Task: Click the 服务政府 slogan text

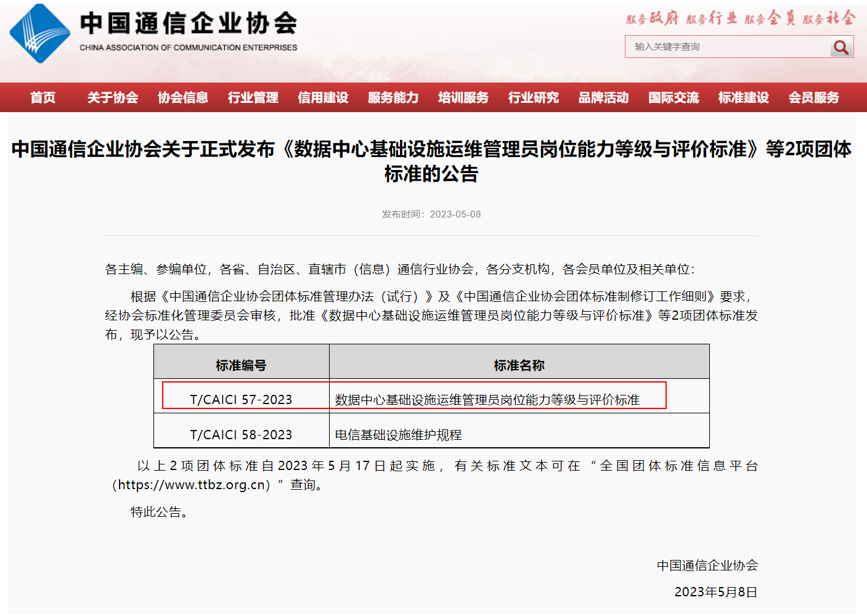Action: coord(653,18)
